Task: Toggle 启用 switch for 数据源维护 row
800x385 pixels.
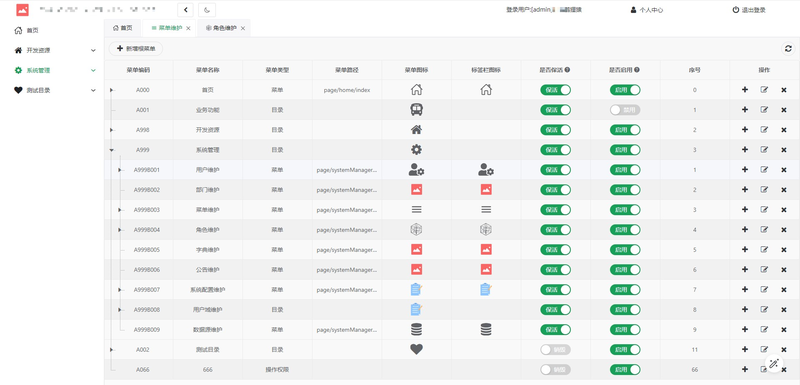Action: pyautogui.click(x=625, y=329)
